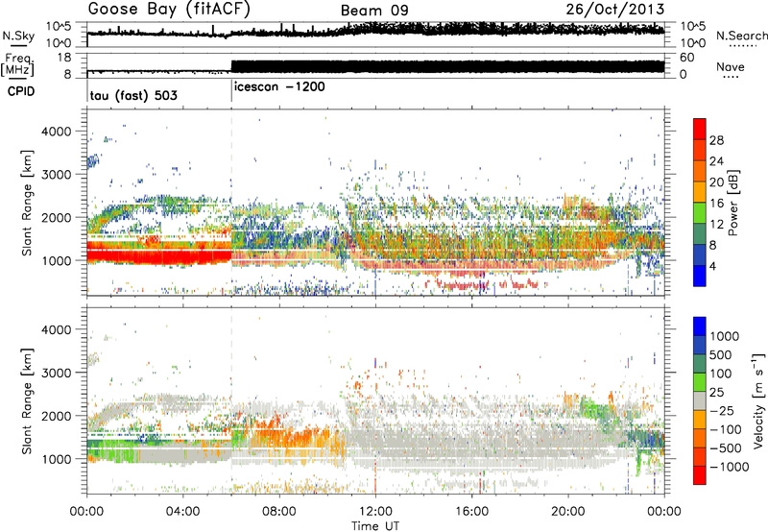The height and width of the screenshot is (532, 768).
Task: Click the '16:00' time axis tick
Action: point(471,512)
